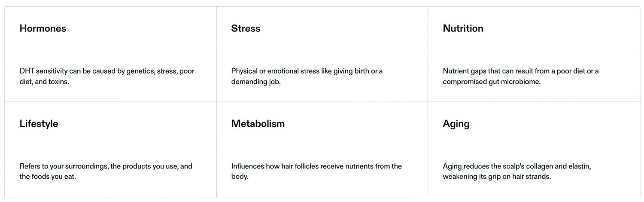Select the hair follicles nutrients description
The height and width of the screenshot is (202, 644).
[x=316, y=171]
